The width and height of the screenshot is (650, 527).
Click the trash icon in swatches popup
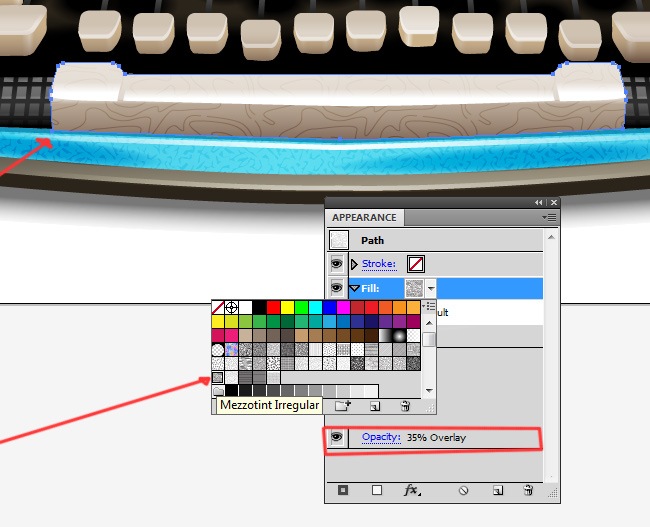tap(405, 406)
